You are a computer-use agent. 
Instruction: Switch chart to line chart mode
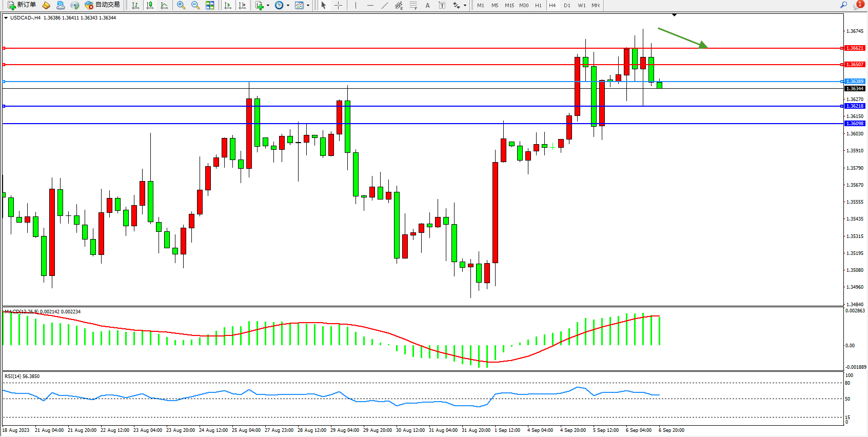pyautogui.click(x=164, y=5)
